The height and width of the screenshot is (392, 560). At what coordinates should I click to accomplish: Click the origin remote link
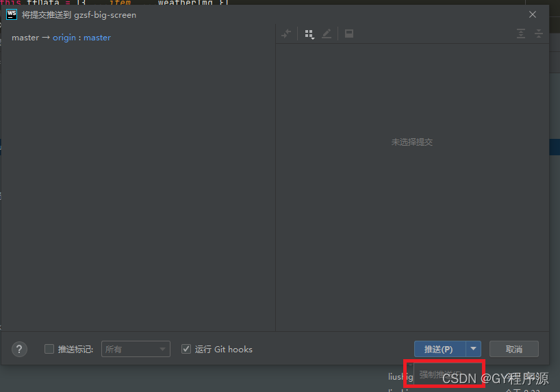pyautogui.click(x=64, y=38)
